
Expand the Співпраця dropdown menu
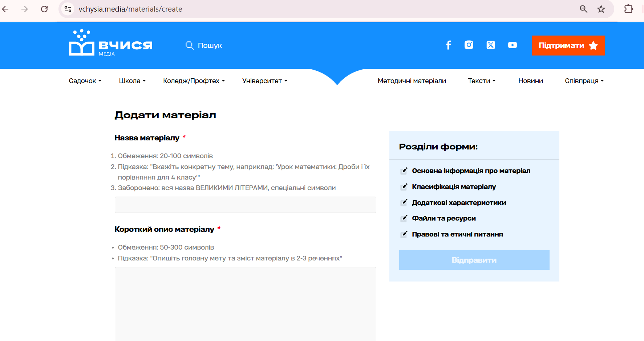coord(584,81)
